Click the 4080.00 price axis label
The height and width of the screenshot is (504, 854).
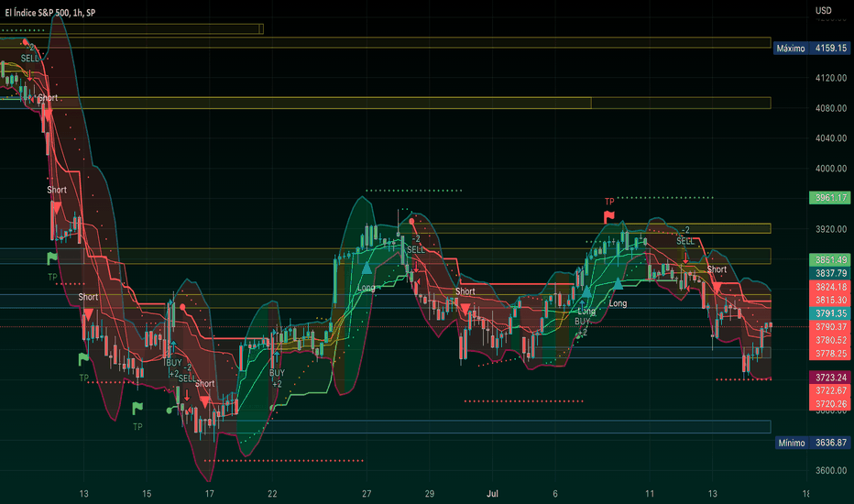click(830, 108)
